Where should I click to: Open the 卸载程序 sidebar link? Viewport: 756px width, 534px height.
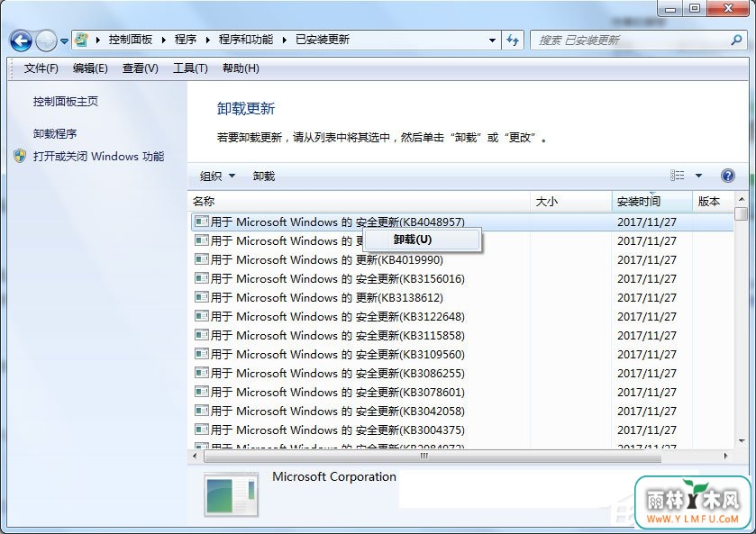click(x=55, y=133)
